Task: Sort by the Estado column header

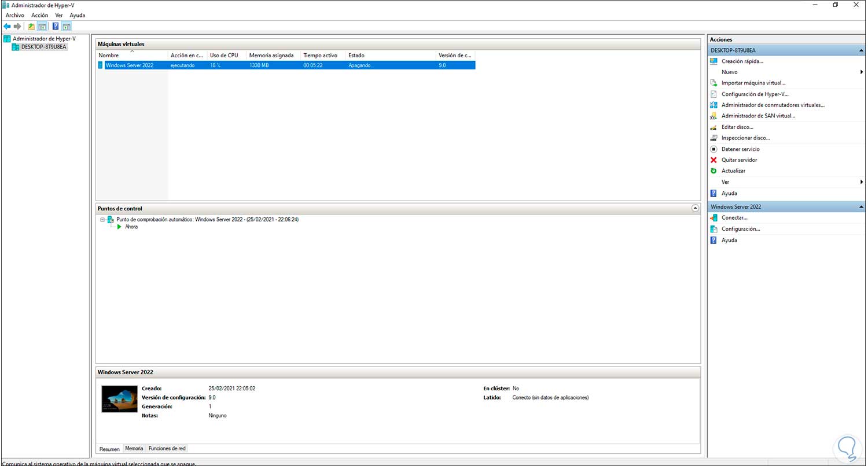Action: 391,56
